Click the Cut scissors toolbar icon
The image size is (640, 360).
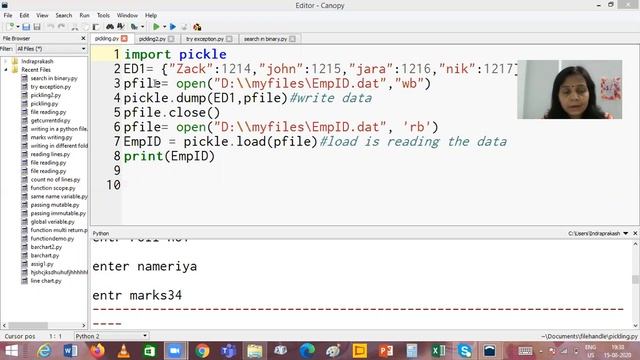pyautogui.click(x=75, y=27)
